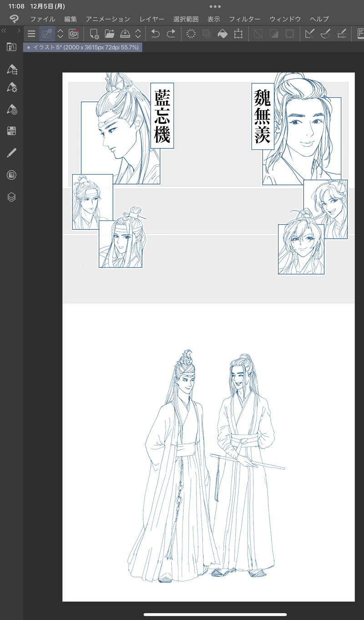This screenshot has width=364, height=620.
Task: Open the 表示 menu
Action: [x=214, y=19]
